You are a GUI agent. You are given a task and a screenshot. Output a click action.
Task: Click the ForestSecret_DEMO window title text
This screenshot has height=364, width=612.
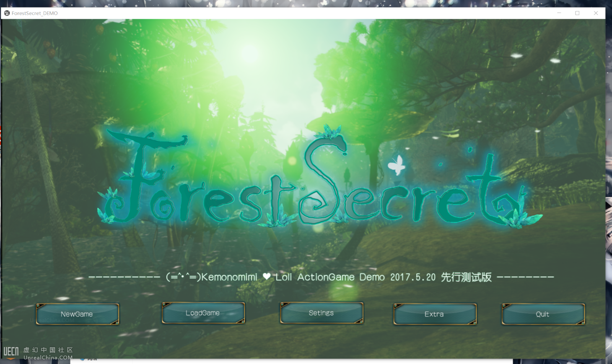click(x=35, y=13)
